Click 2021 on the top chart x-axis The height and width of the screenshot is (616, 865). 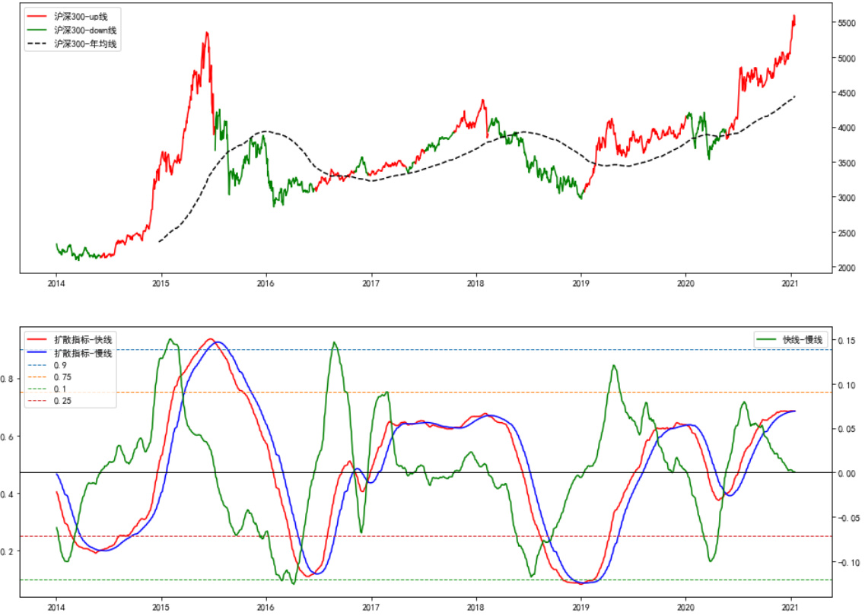790,283
